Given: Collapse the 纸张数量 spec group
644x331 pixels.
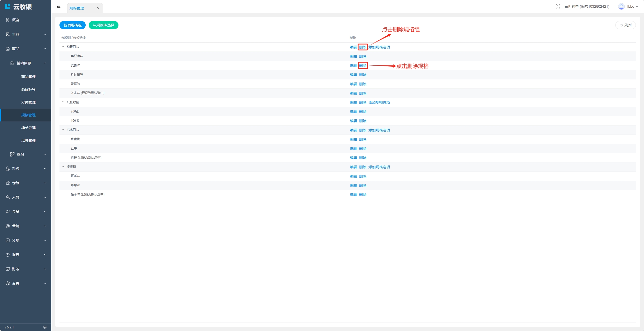Looking at the screenshot, I should (x=63, y=102).
